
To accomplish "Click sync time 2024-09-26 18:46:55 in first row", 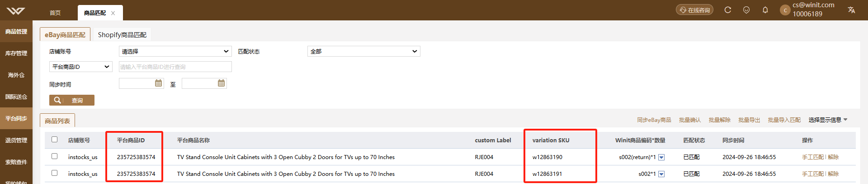I will 749,157.
